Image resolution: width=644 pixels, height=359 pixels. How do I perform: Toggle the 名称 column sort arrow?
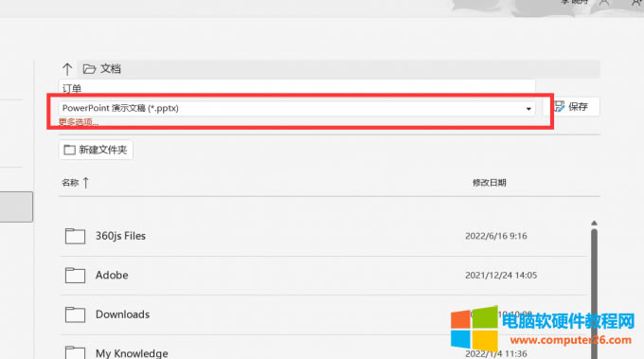click(86, 183)
